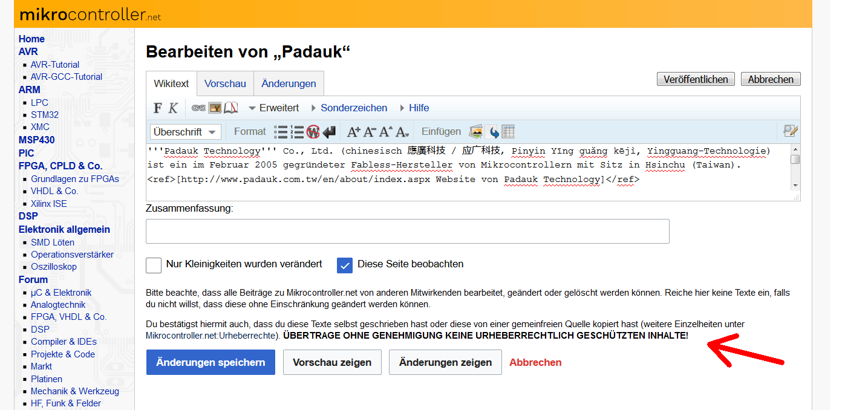The height and width of the screenshot is (410, 868).
Task: Open Home in the sidebar
Action: click(31, 39)
